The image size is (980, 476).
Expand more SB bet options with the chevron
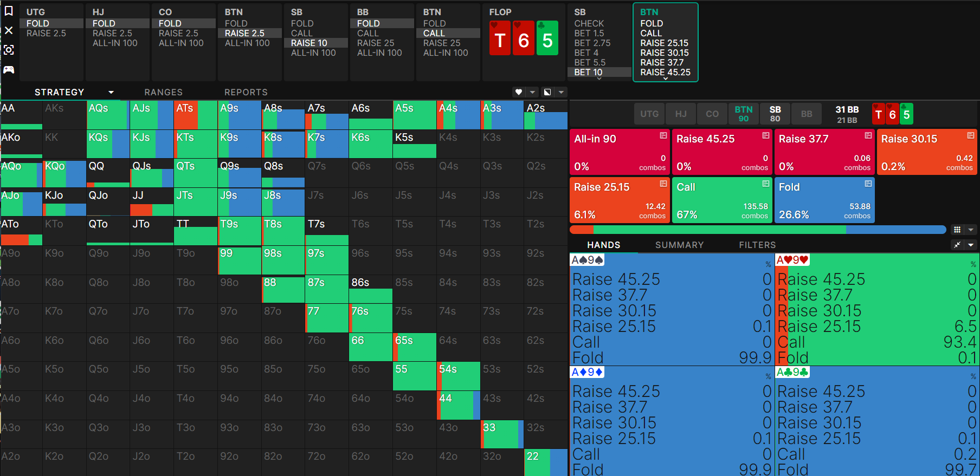point(599,79)
